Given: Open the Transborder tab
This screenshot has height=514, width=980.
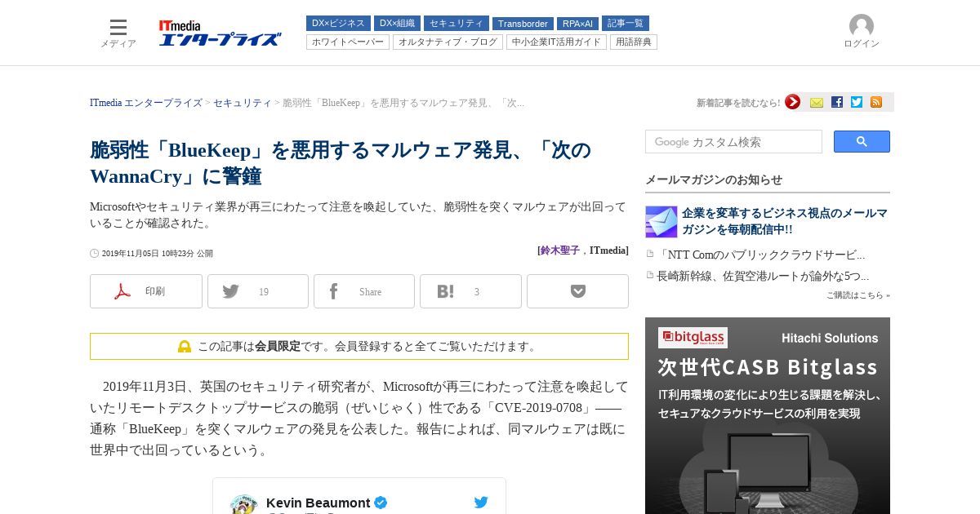Looking at the screenshot, I should point(523,24).
